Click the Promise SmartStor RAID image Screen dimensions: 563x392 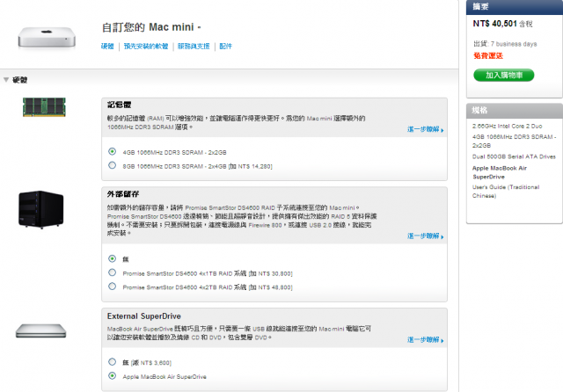click(x=41, y=209)
